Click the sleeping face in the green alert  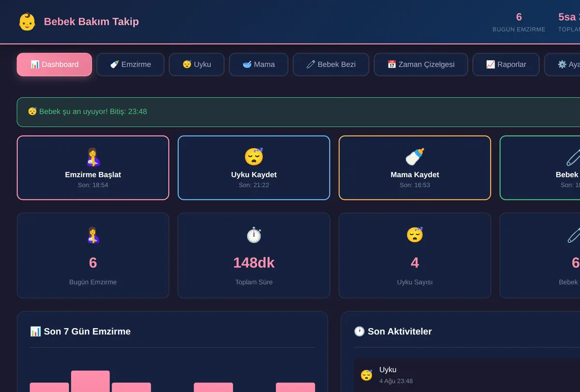pyautogui.click(x=32, y=112)
